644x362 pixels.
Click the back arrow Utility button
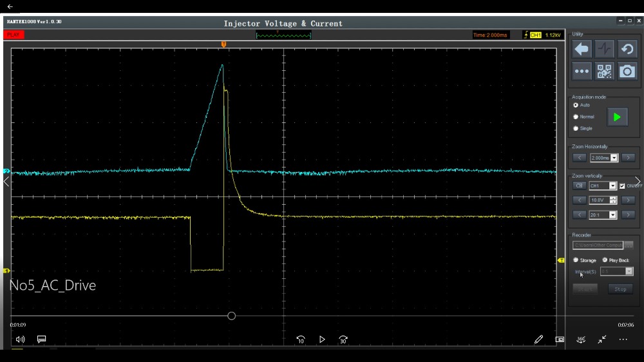pos(582,50)
